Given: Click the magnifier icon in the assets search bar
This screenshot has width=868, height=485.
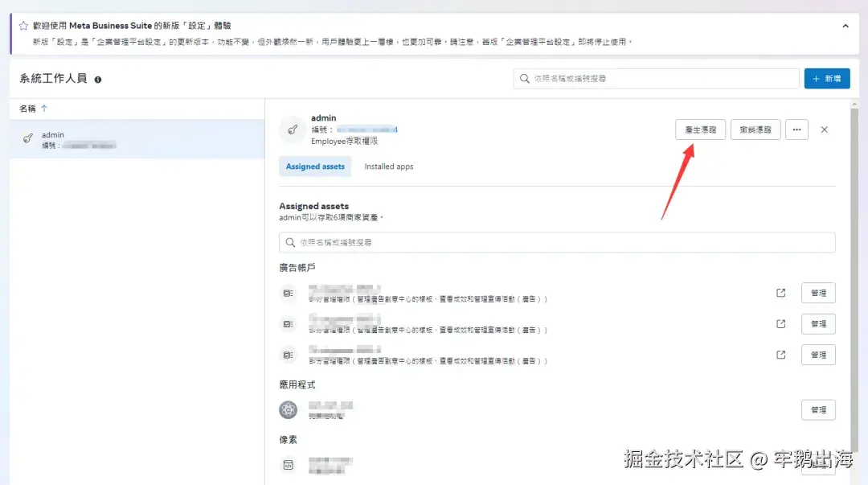Looking at the screenshot, I should (291, 242).
